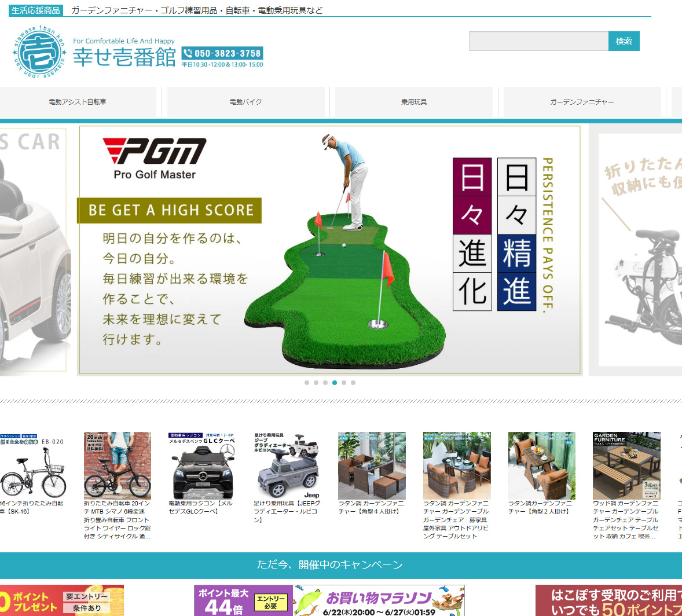Select the sixth carousel dot
The image size is (682, 616).
353,383
